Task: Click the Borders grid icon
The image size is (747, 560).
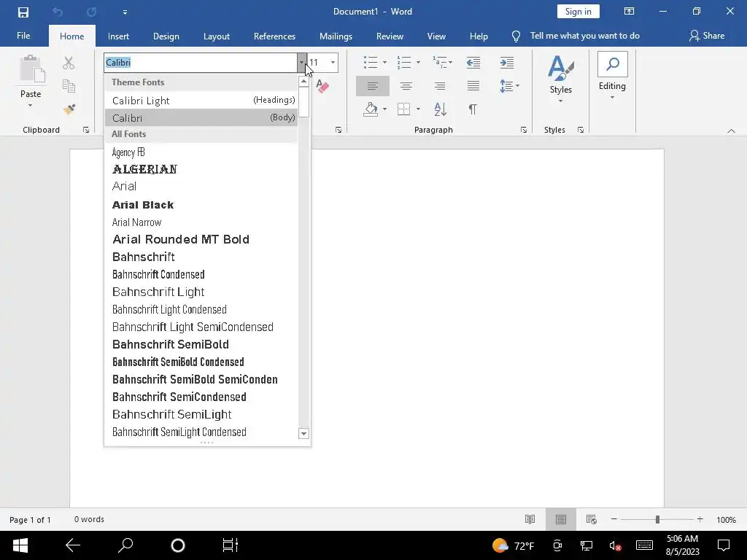Action: pos(403,109)
